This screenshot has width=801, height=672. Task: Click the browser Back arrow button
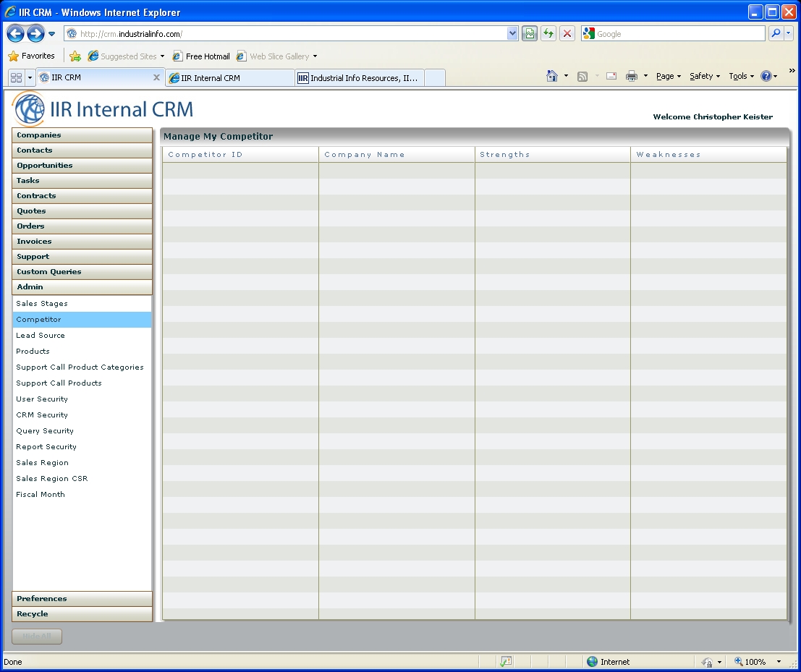click(16, 33)
